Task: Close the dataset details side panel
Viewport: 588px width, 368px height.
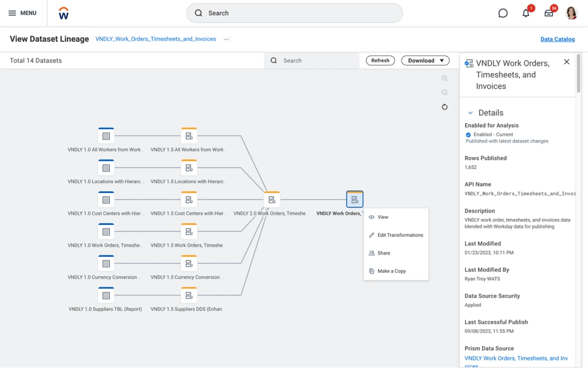Action: click(x=567, y=62)
